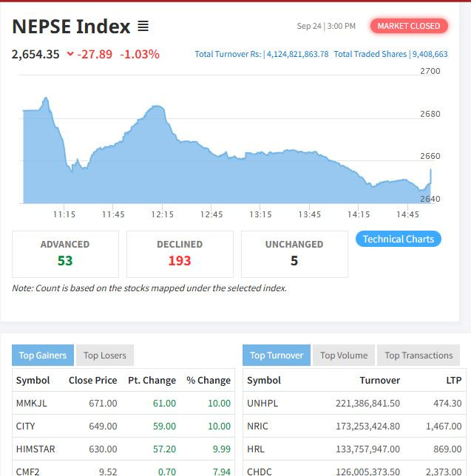Click the DECLINED count box

click(x=180, y=254)
